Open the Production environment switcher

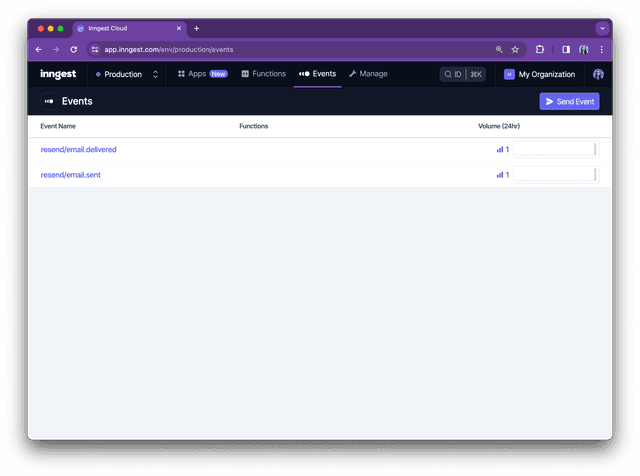[127, 74]
